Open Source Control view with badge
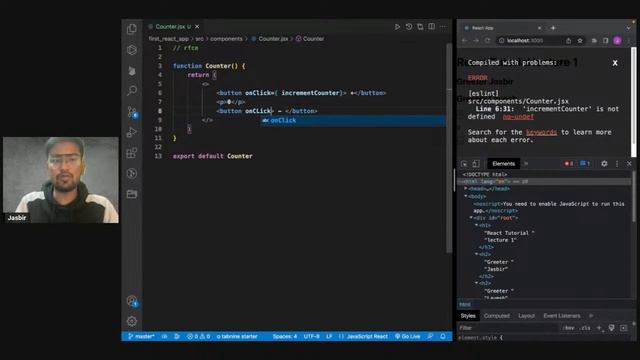This screenshot has width=640, height=360. tap(132, 112)
